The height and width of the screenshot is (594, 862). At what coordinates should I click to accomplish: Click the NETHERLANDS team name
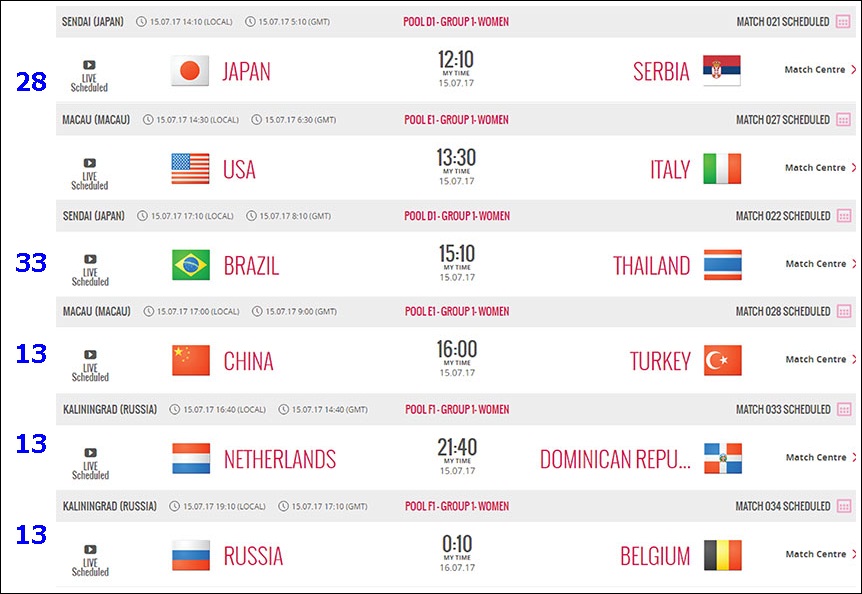tap(280, 459)
